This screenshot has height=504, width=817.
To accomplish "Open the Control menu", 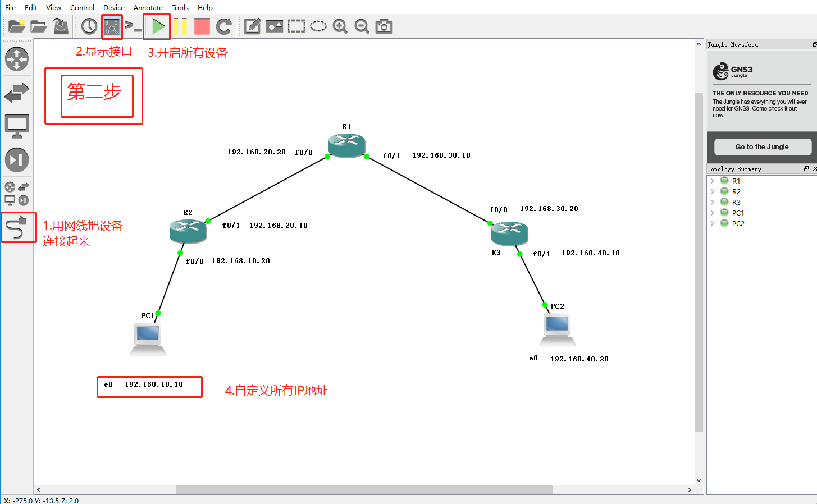I will 82,7.
